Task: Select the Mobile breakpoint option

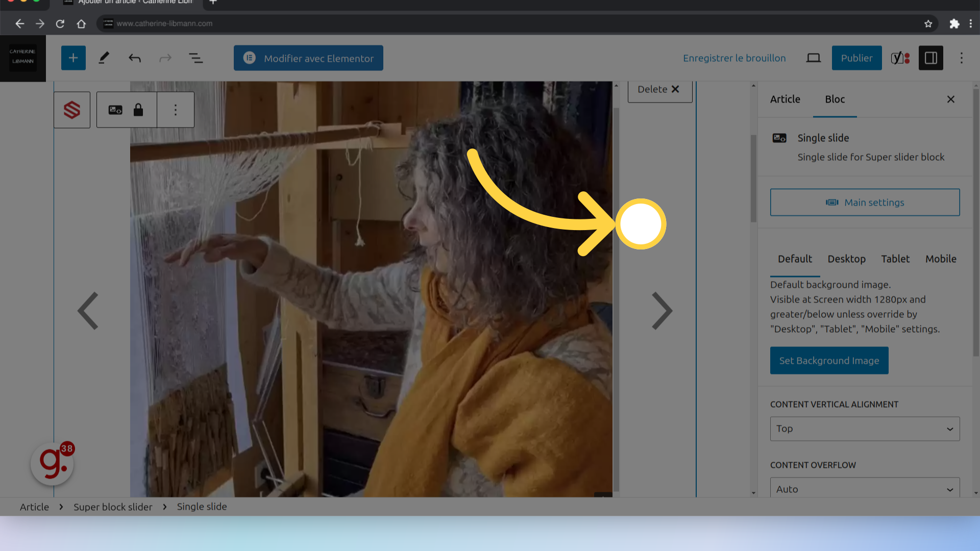Action: pos(941,258)
